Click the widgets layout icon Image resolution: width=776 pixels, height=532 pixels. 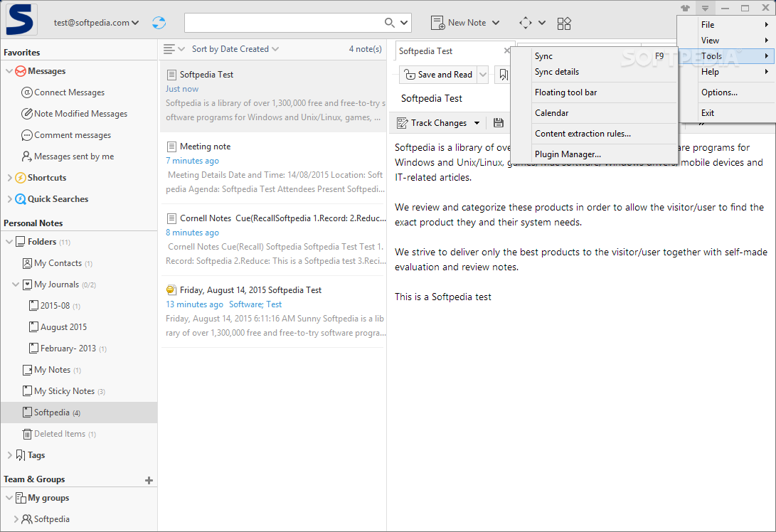pyautogui.click(x=564, y=23)
